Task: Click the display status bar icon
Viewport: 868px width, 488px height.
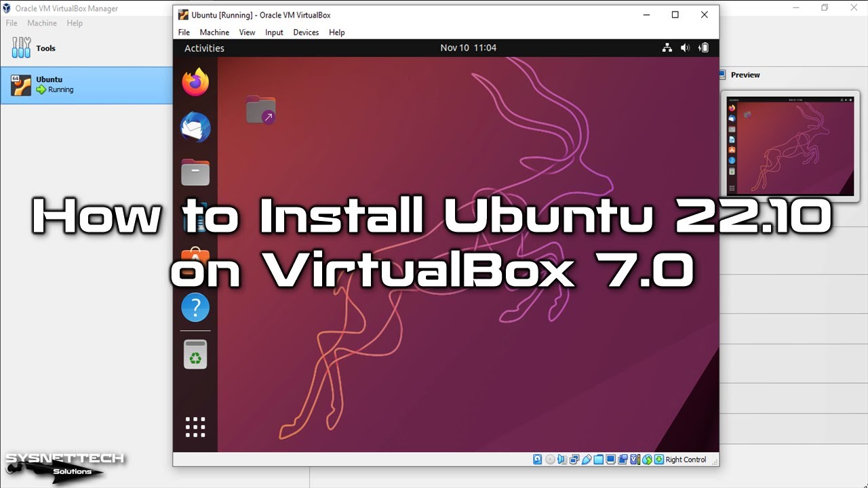Action: pyautogui.click(x=610, y=460)
